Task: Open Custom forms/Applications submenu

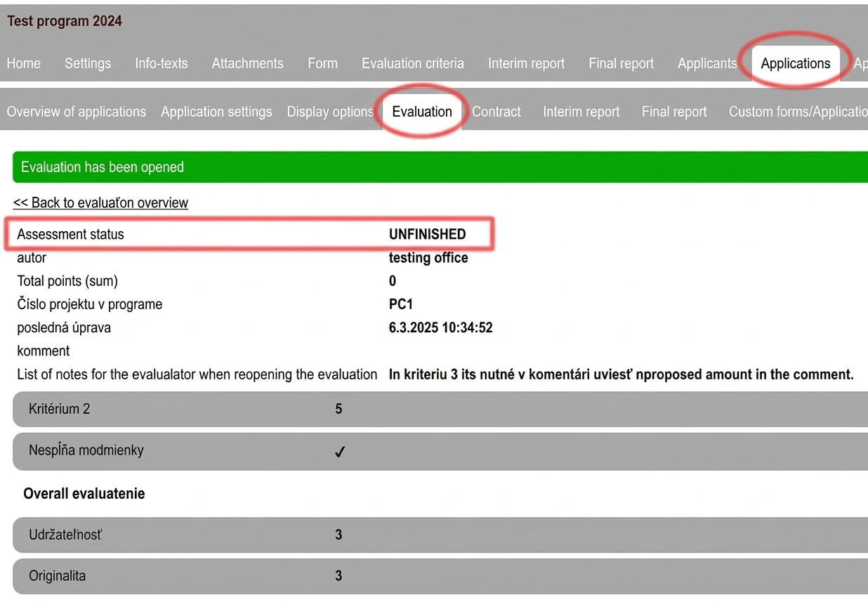Action: [x=798, y=112]
